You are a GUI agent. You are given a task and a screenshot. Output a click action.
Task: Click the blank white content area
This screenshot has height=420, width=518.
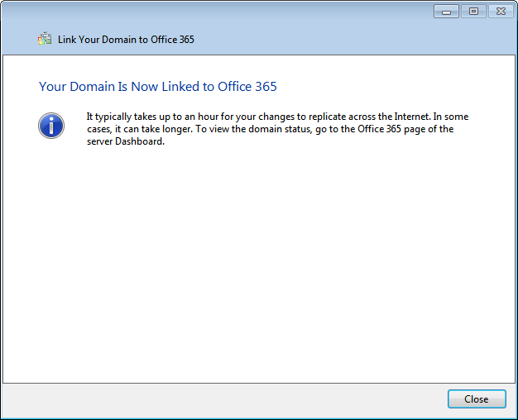tap(258, 265)
